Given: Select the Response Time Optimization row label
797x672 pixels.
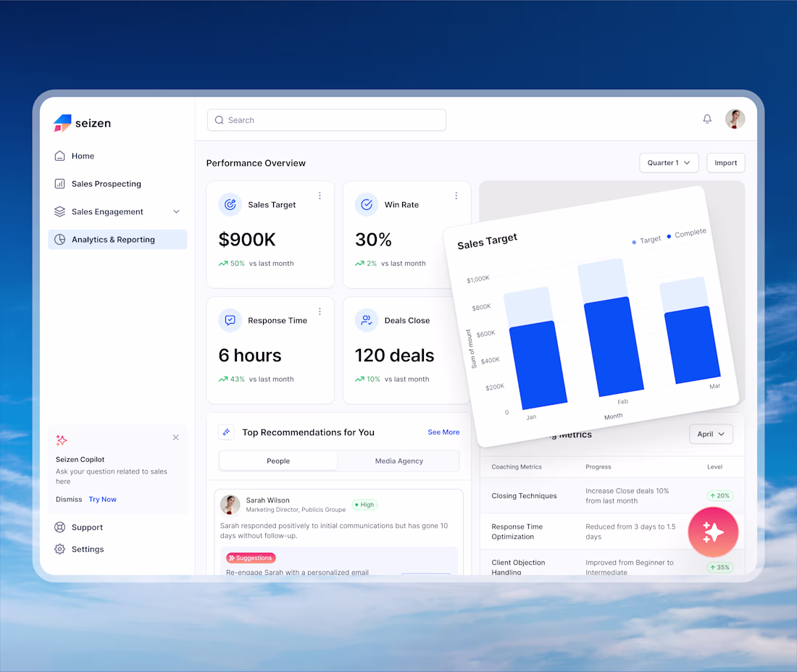Looking at the screenshot, I should pyautogui.click(x=517, y=532).
